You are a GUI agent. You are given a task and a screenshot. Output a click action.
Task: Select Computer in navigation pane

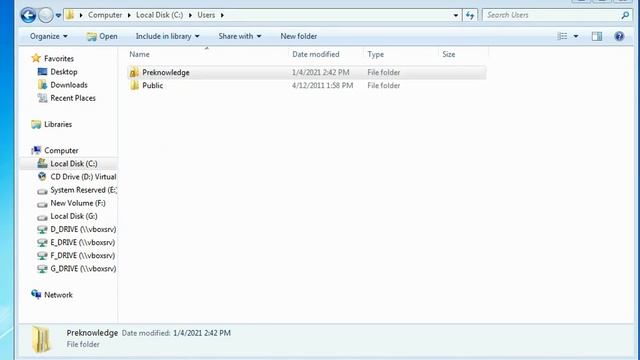[x=61, y=151]
